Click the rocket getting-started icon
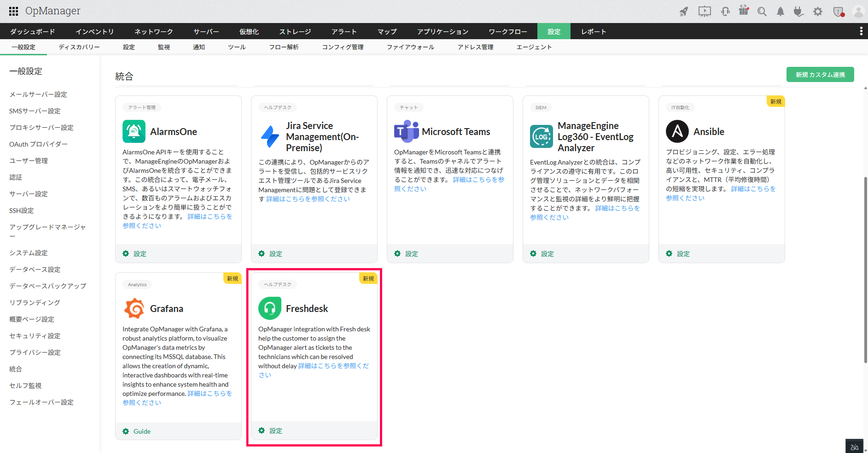The width and height of the screenshot is (868, 453). pos(684,11)
